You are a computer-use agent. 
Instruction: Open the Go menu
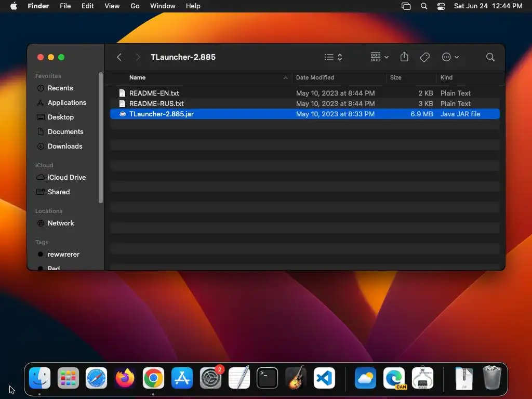(135, 6)
